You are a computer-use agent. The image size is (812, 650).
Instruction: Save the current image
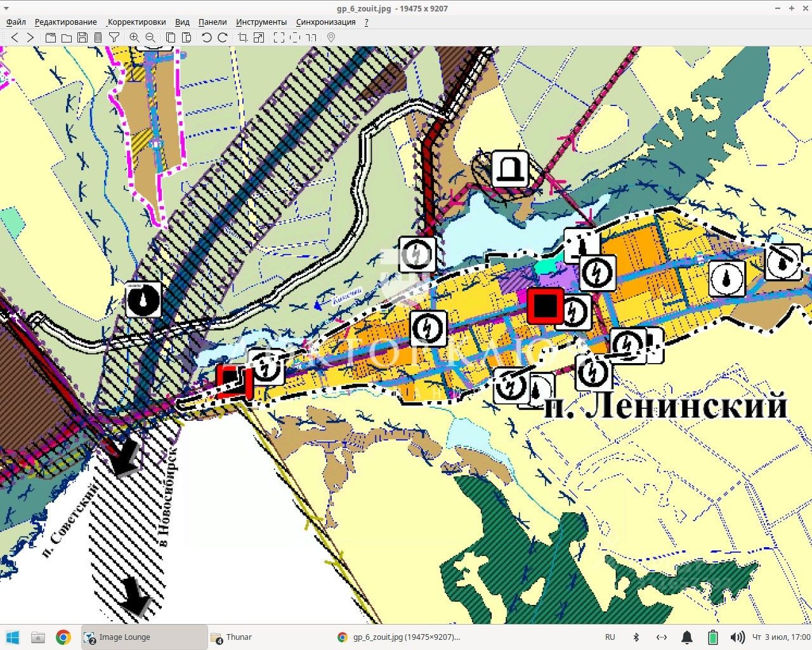tap(82, 37)
